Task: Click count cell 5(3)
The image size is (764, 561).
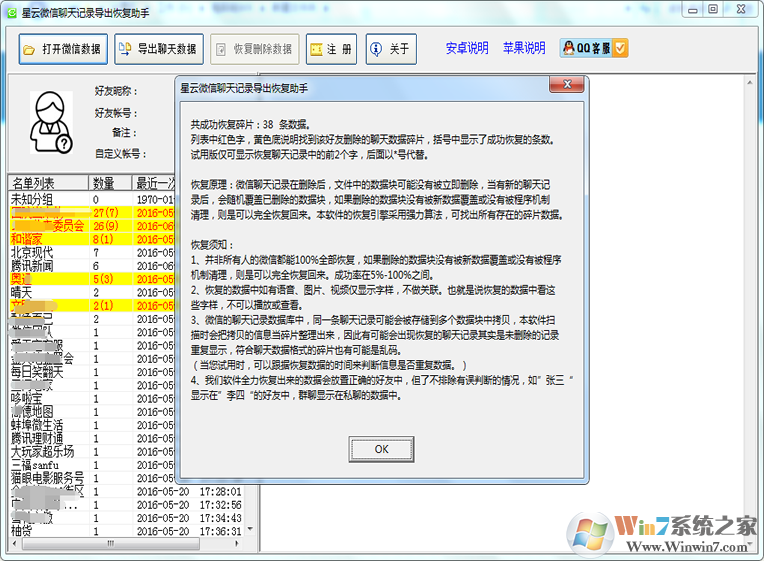Action: coord(103,279)
